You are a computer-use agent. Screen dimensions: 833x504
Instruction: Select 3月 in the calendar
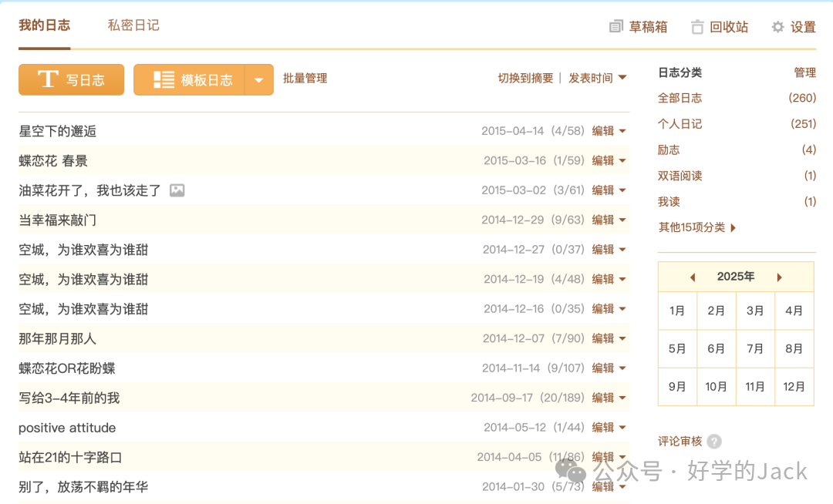click(755, 311)
